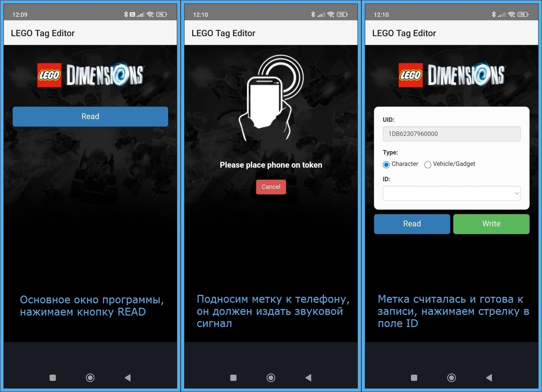Tap recent apps square in first screen
The width and height of the screenshot is (542, 392).
53,378
